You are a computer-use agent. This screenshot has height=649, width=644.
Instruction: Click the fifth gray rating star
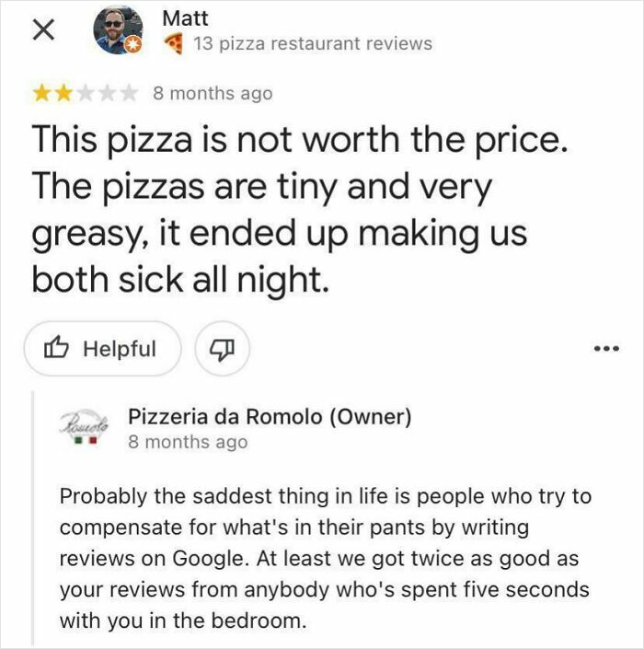(130, 93)
